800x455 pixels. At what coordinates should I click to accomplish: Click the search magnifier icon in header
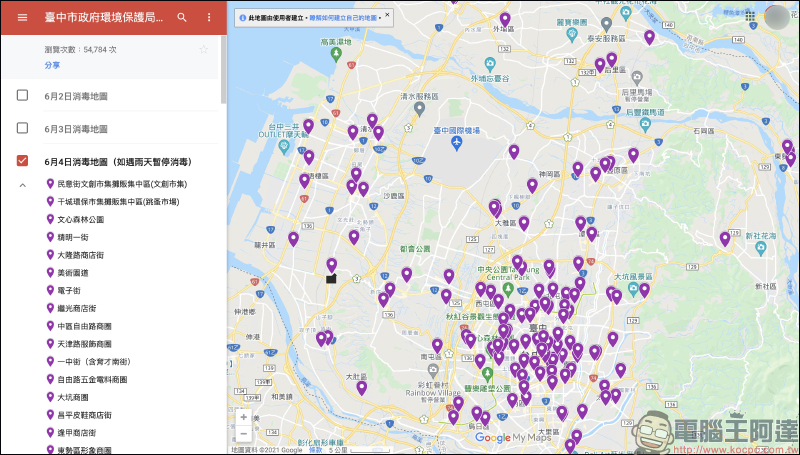pos(182,17)
